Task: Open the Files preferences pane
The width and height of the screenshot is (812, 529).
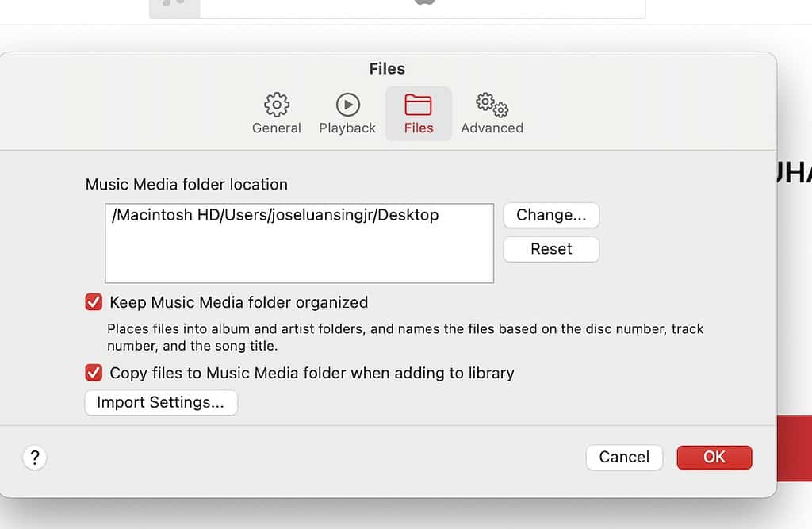Action: [418, 113]
